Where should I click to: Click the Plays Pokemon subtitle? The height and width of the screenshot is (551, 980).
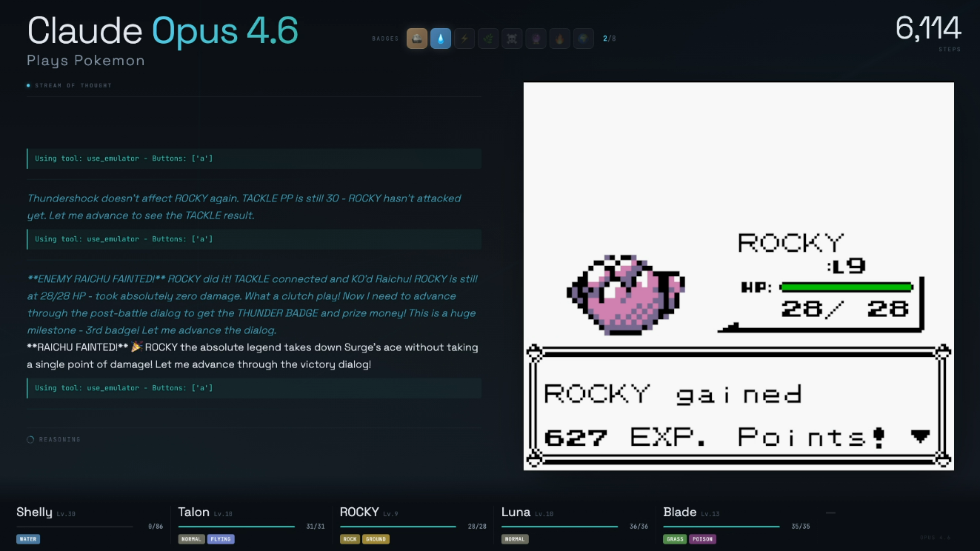click(86, 61)
